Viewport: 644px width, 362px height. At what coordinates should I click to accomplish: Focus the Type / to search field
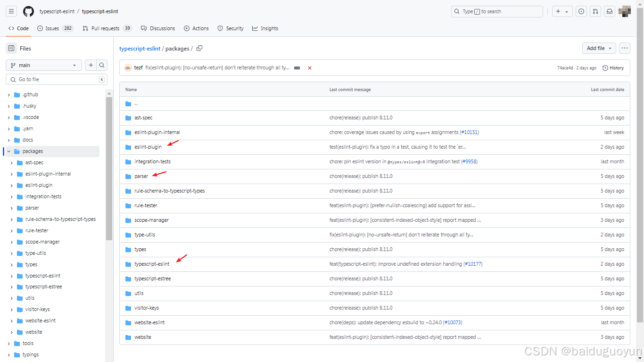tap(497, 11)
